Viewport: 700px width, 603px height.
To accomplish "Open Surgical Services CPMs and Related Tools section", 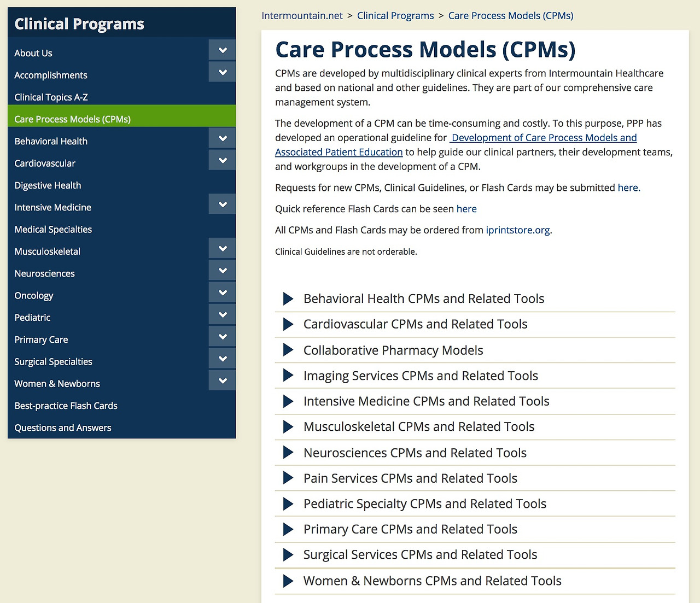I will 421,555.
